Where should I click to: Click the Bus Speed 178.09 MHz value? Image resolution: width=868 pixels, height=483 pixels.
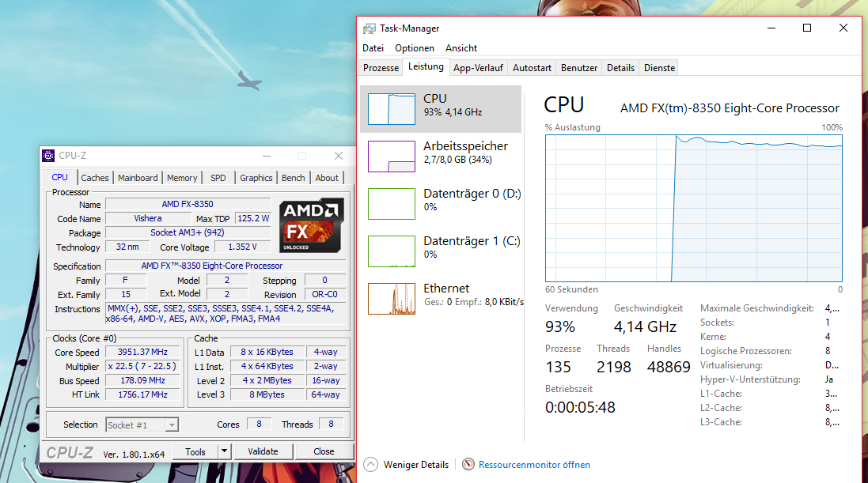142,381
